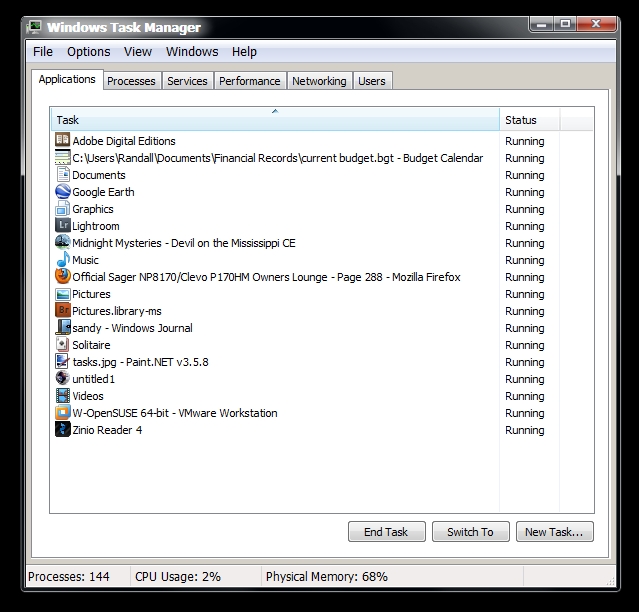Sort by the Task column header

[x=275, y=119]
